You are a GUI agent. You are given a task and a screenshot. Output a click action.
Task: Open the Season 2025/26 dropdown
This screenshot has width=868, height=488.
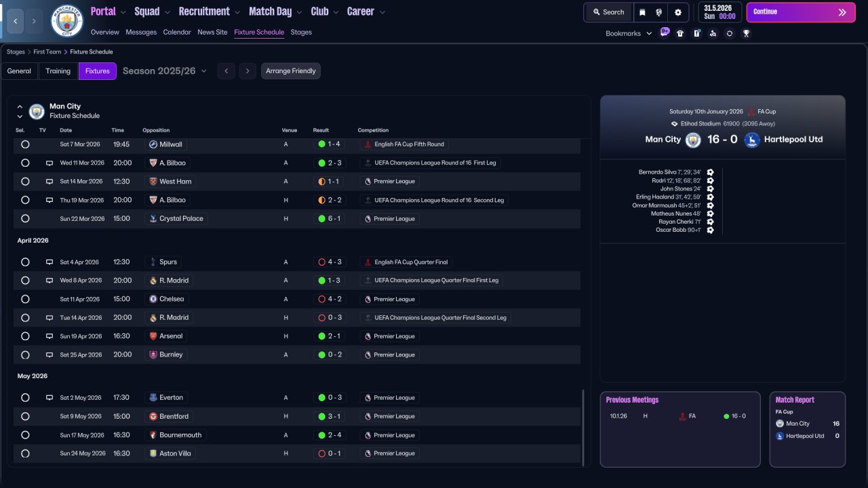(165, 71)
